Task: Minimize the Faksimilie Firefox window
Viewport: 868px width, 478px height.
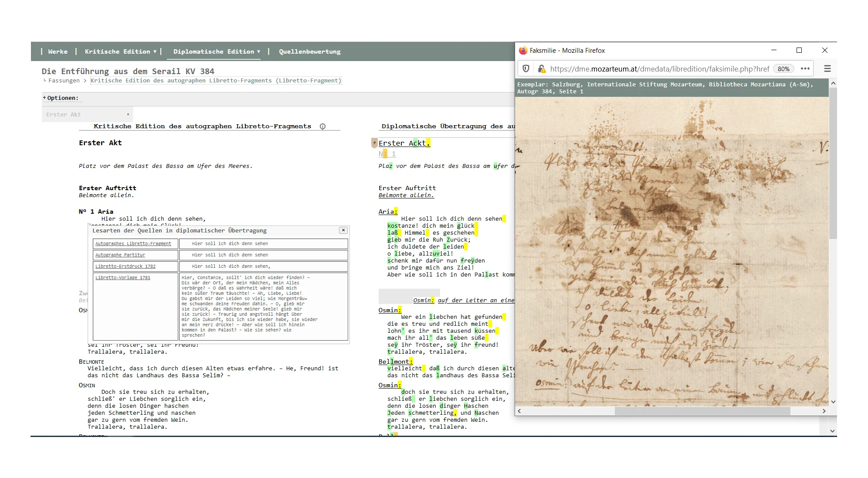Action: click(x=774, y=50)
